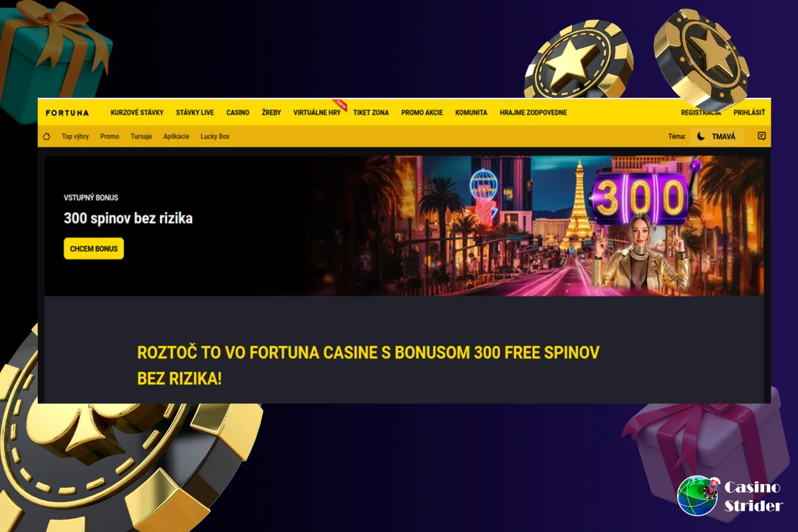798x532 pixels.
Task: Open Kurzové stávky menu
Action: 137,112
